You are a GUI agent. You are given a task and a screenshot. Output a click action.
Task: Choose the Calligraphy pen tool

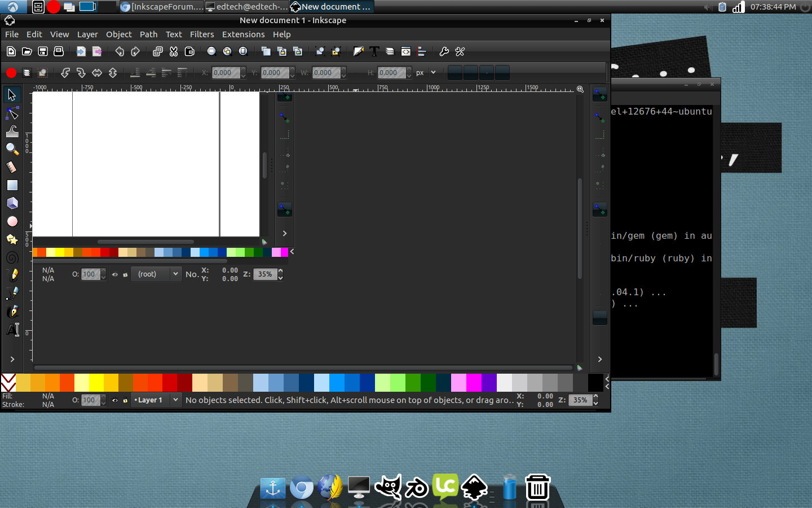point(12,311)
